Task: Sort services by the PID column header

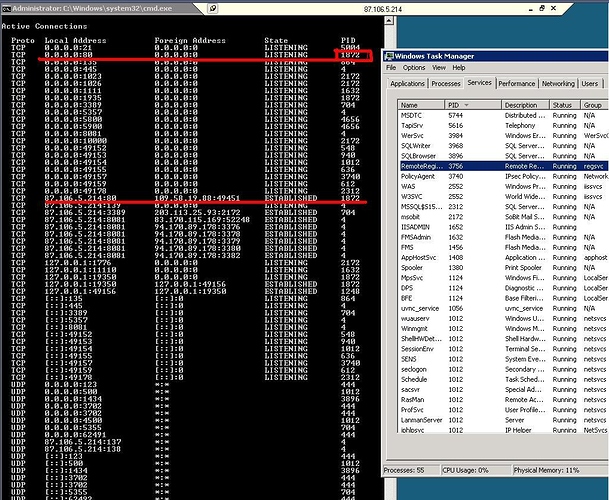Action: pyautogui.click(x=473, y=105)
